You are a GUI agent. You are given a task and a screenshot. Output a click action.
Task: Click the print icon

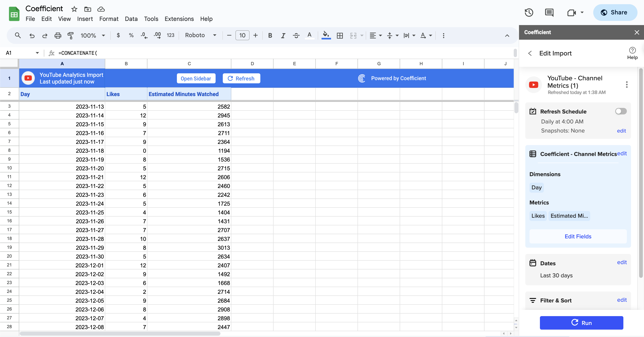58,36
